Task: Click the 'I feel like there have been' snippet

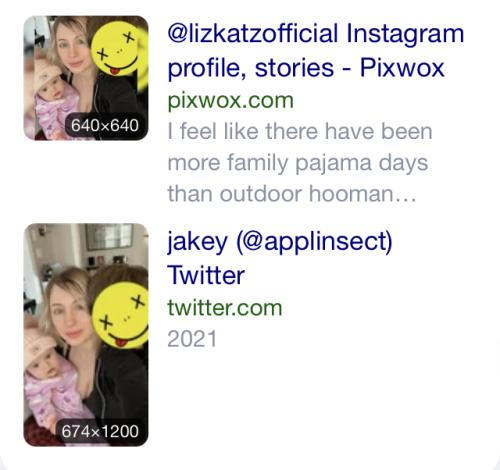Action: click(x=300, y=131)
